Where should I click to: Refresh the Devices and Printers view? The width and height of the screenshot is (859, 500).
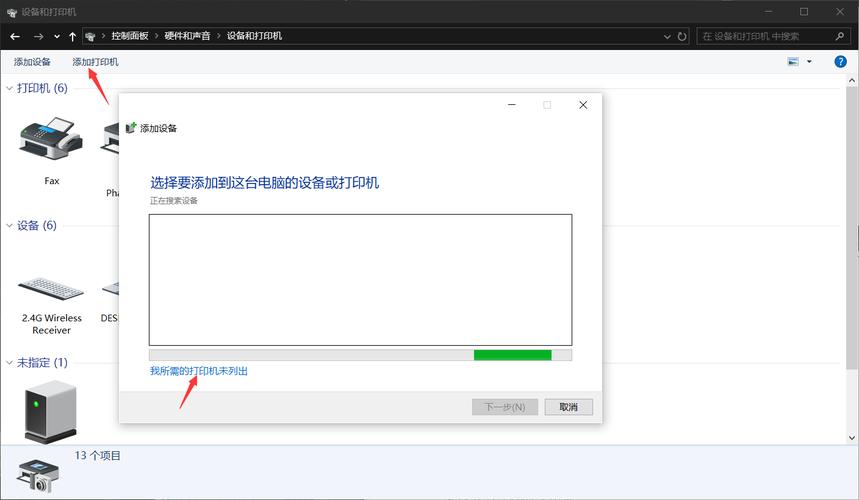coord(682,36)
